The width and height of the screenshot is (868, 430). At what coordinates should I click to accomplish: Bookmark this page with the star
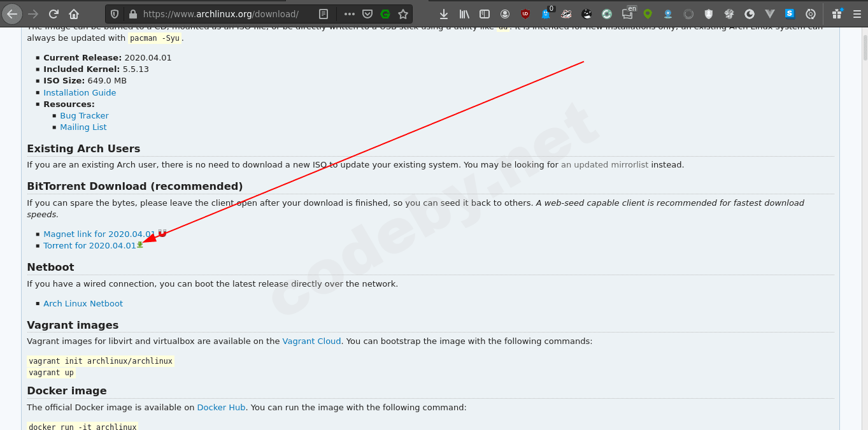coord(403,13)
